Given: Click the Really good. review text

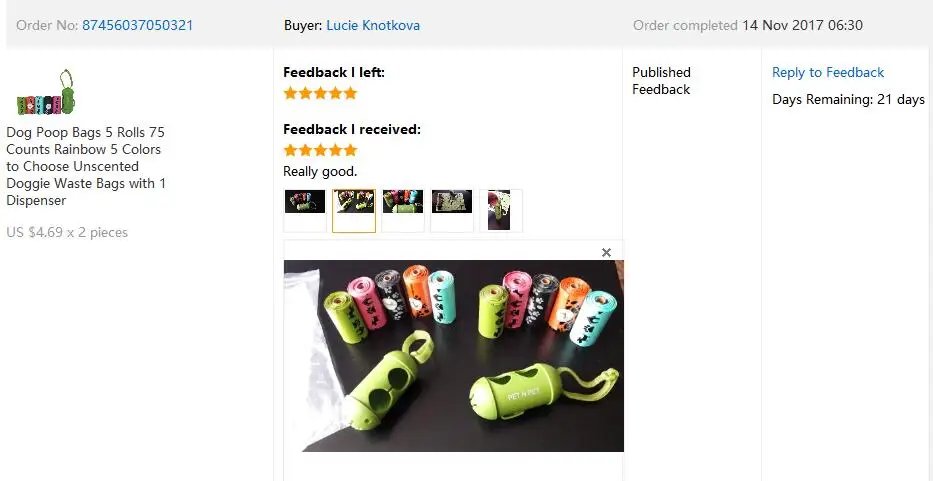Looking at the screenshot, I should (320, 171).
